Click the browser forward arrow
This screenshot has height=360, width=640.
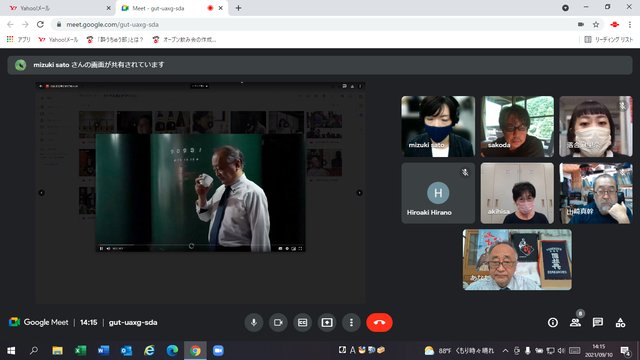[25, 24]
